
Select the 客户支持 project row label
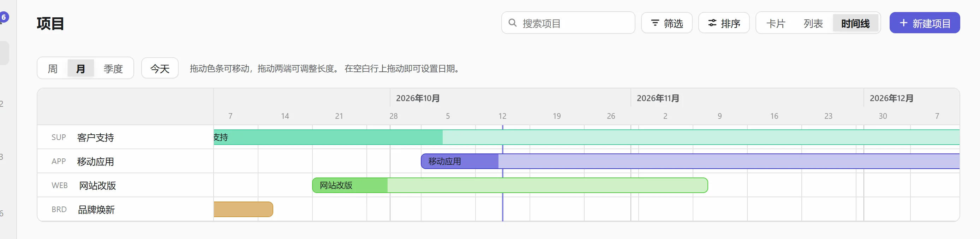95,137
